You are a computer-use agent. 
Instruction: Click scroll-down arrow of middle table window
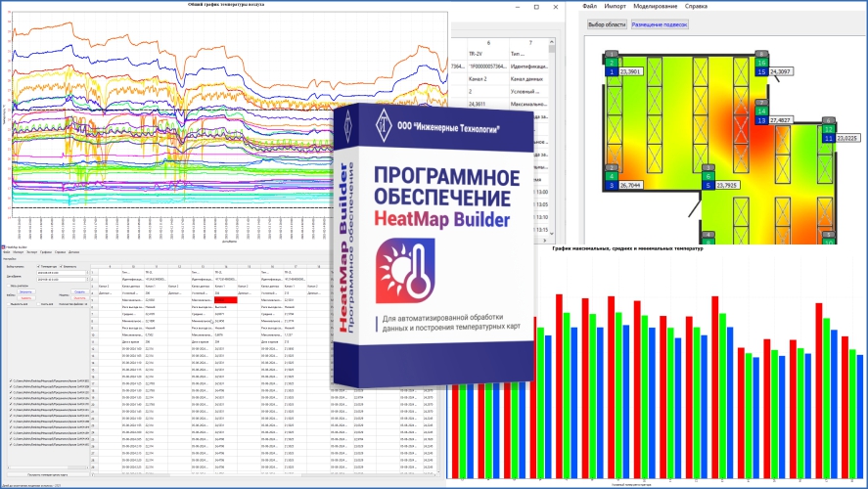552,234
